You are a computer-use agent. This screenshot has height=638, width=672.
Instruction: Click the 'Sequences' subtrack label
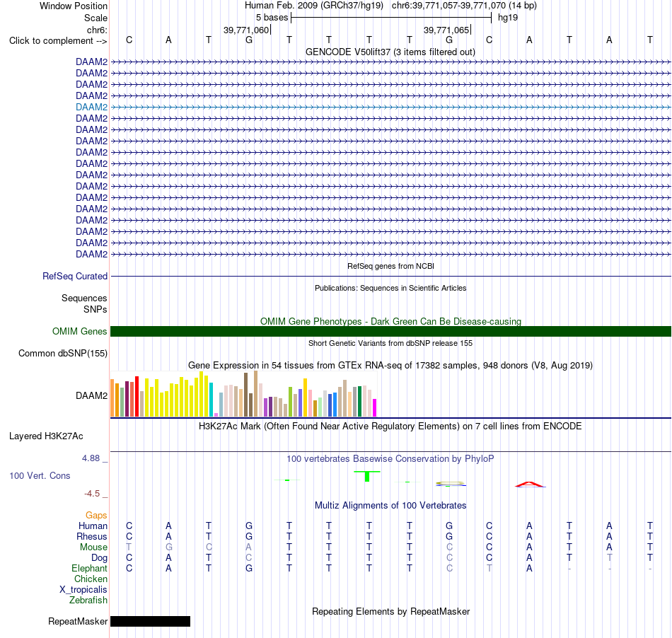84,298
